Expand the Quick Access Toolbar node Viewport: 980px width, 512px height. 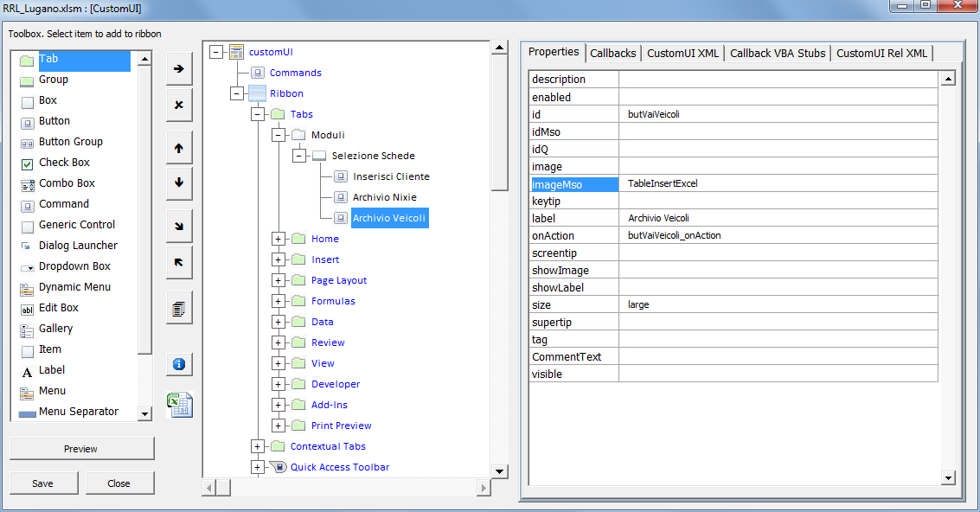click(x=257, y=467)
